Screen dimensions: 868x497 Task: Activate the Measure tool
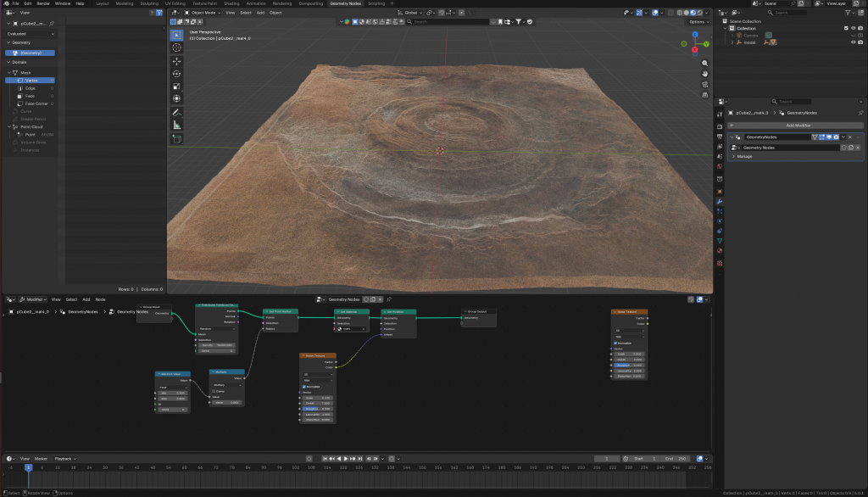[176, 125]
